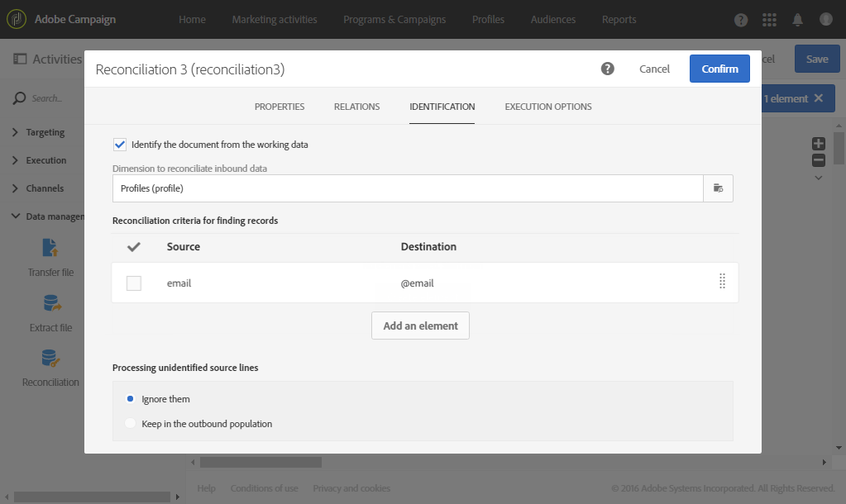Click the zoom in plus icon
846x504 pixels.
point(819,144)
